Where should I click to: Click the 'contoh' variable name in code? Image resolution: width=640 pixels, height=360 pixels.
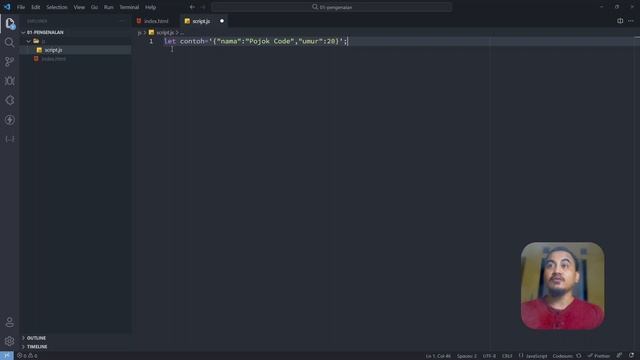pyautogui.click(x=191, y=41)
